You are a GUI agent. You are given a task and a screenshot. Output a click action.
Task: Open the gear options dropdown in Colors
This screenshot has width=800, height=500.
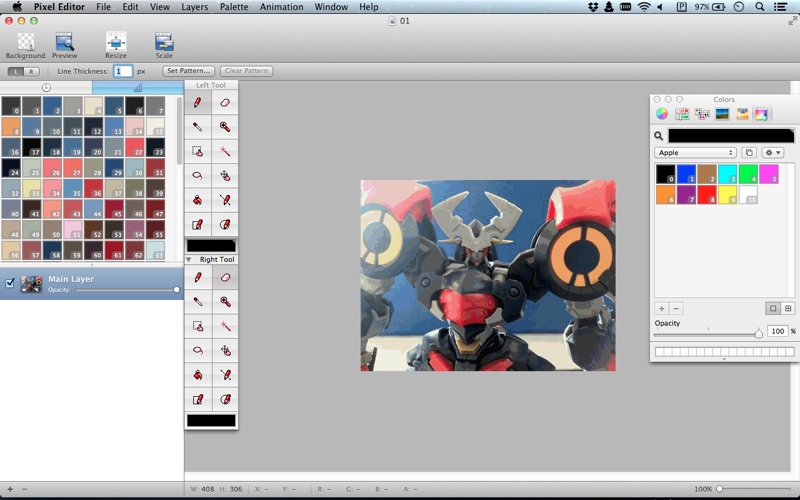coord(772,153)
